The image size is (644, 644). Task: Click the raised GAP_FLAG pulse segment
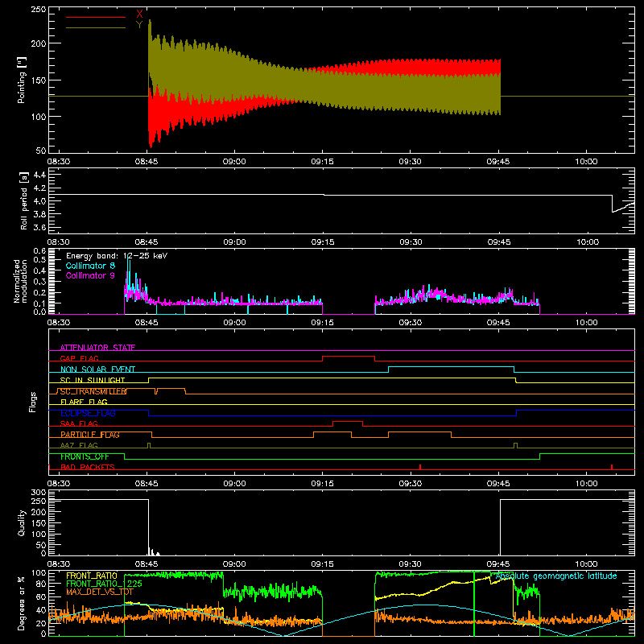349,356
